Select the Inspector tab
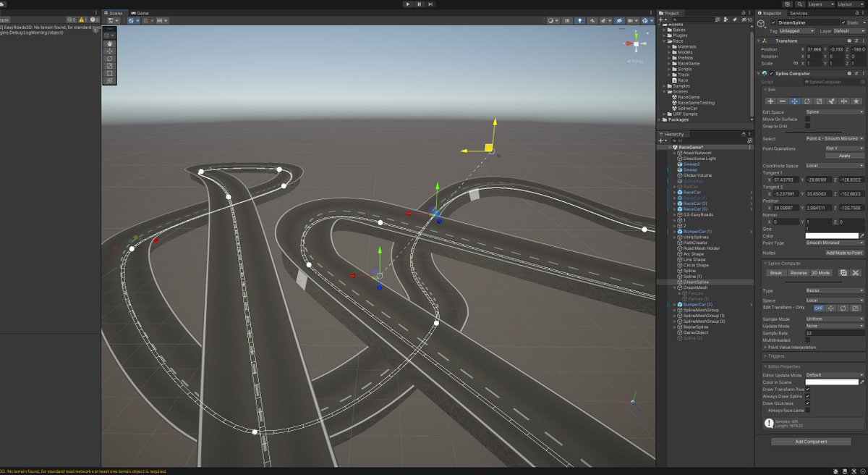Viewport: 868px width, 475px height. (x=771, y=13)
